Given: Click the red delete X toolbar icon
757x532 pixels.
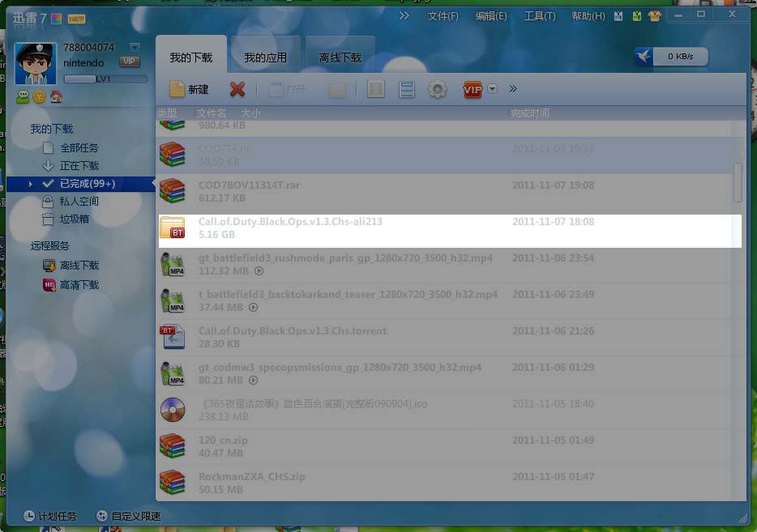Looking at the screenshot, I should point(237,89).
